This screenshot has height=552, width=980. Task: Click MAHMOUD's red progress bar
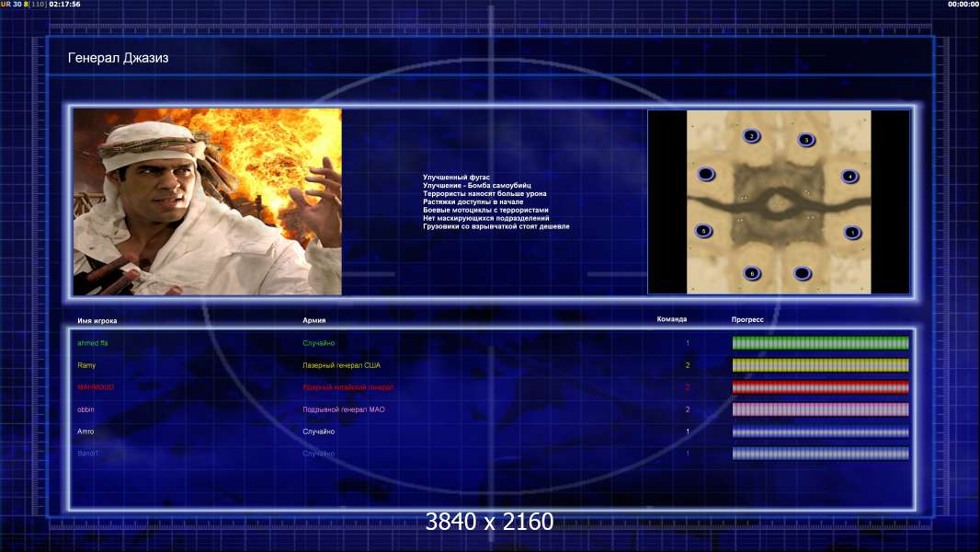click(820, 387)
